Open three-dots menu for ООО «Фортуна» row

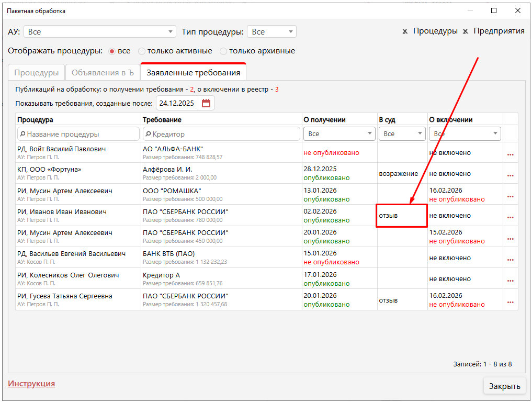[510, 175]
